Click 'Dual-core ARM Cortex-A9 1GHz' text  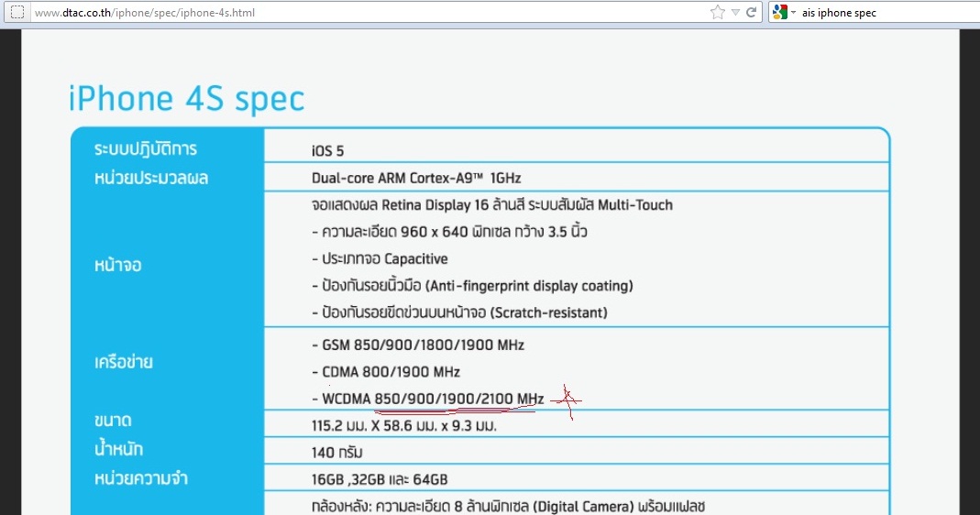[416, 178]
